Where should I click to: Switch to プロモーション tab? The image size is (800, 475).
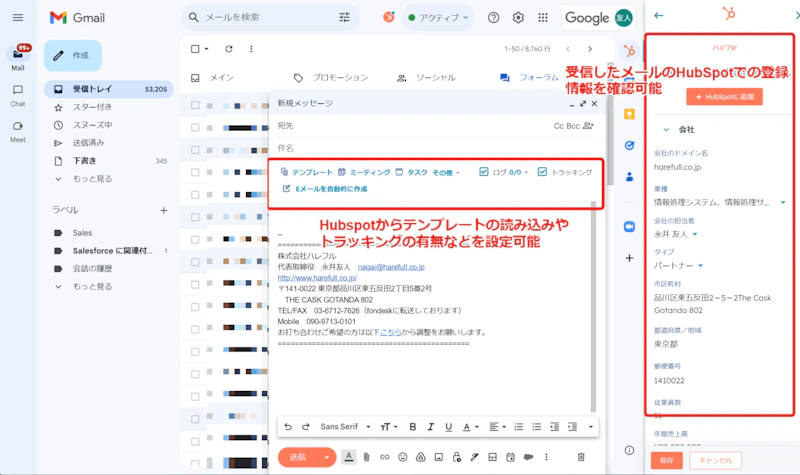coord(331,78)
